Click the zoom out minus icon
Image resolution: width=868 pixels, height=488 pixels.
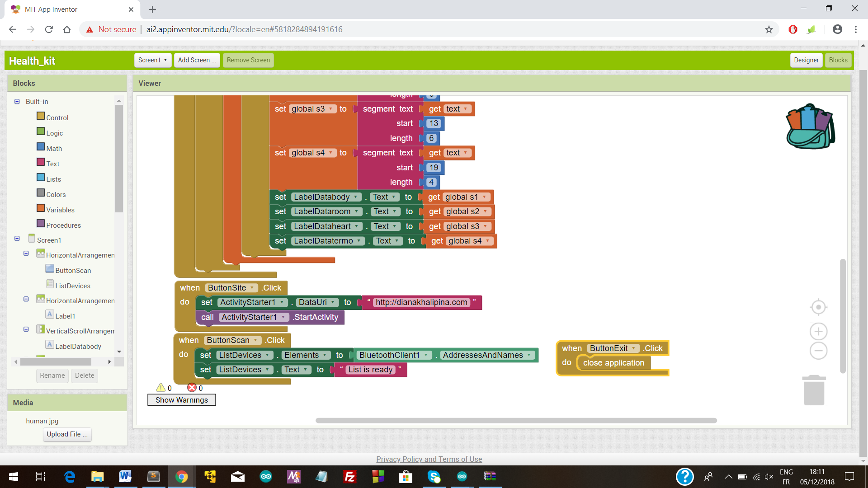tap(818, 351)
